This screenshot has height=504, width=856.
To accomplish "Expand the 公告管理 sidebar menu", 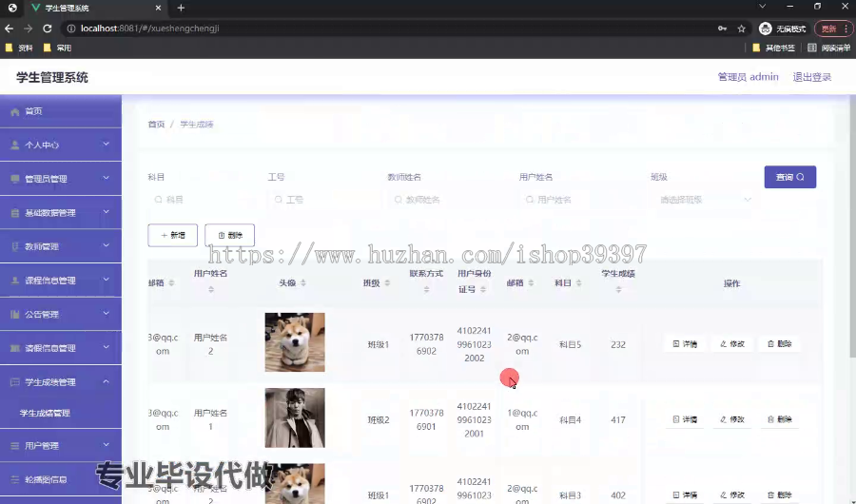I will pos(61,314).
